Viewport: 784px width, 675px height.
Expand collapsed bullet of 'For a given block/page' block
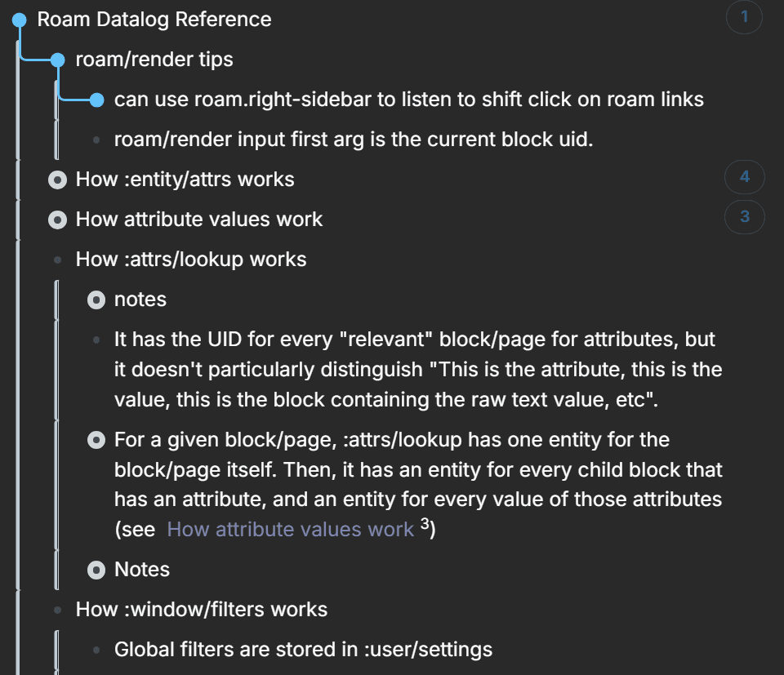point(96,441)
